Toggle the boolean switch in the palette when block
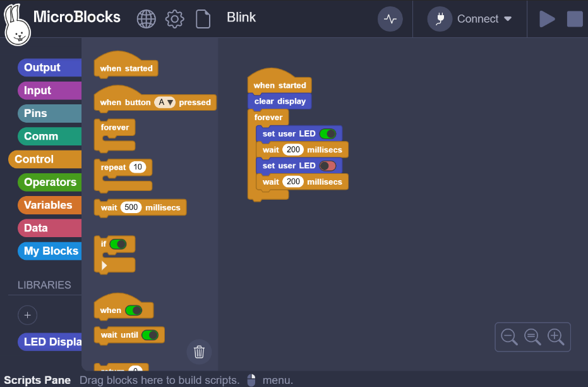The height and width of the screenshot is (387, 588). 134,310
